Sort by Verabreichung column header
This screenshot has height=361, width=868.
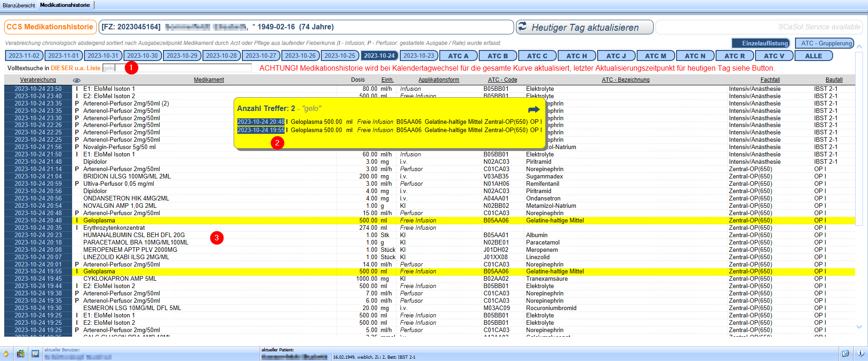pyautogui.click(x=38, y=80)
